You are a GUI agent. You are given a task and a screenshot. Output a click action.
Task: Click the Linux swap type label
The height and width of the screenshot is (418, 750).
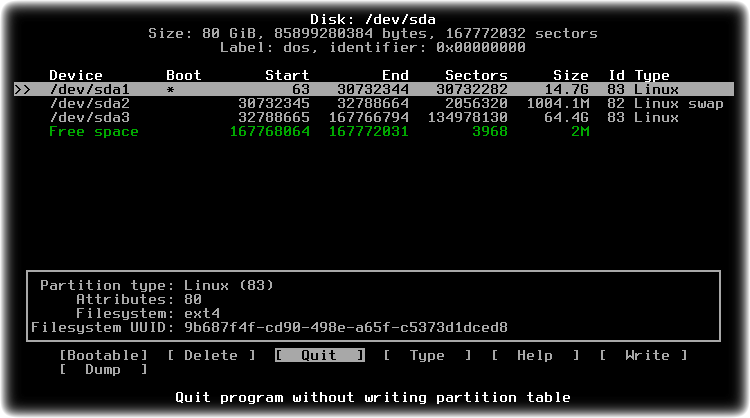[679, 103]
